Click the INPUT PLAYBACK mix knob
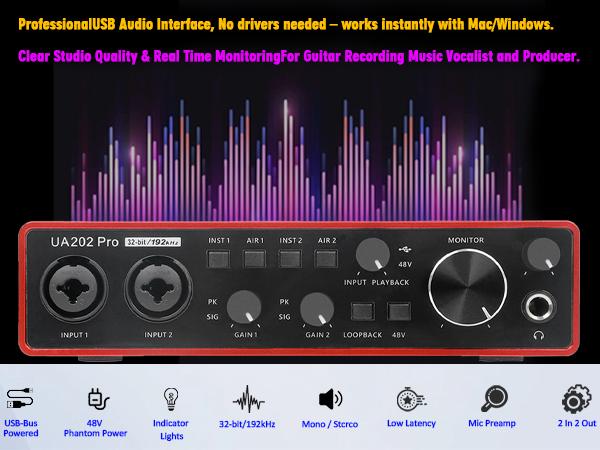 pos(373,255)
